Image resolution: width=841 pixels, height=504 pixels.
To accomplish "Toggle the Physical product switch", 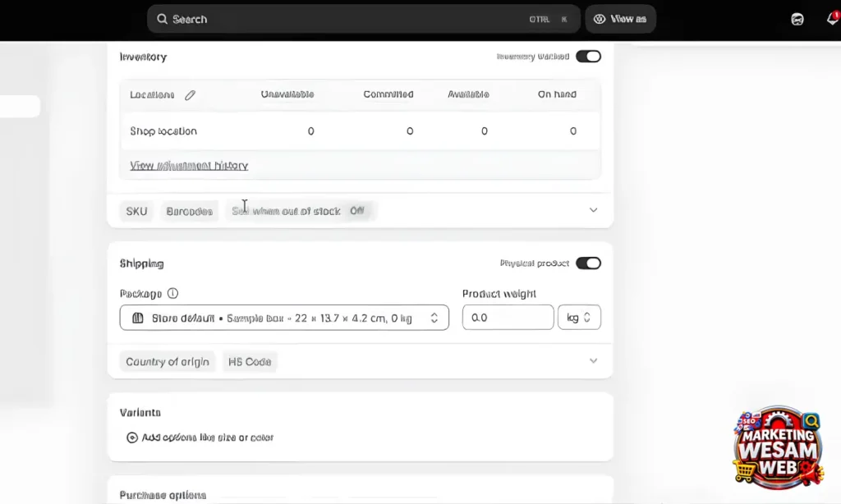I will tap(588, 263).
